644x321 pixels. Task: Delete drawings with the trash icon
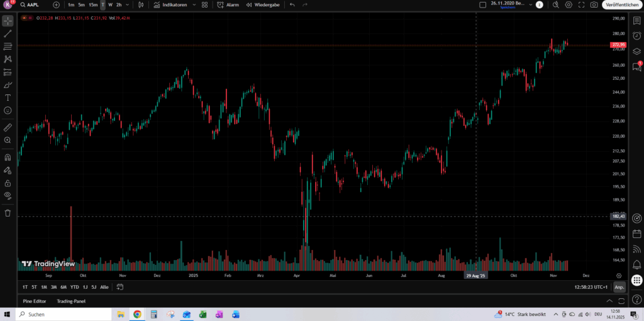8,213
